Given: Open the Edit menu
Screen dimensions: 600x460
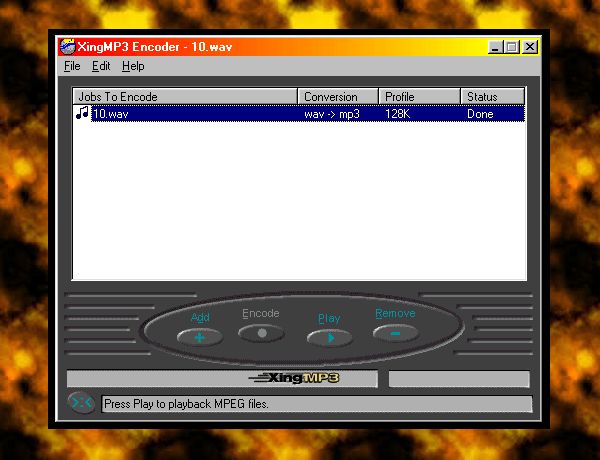Looking at the screenshot, I should click(101, 66).
